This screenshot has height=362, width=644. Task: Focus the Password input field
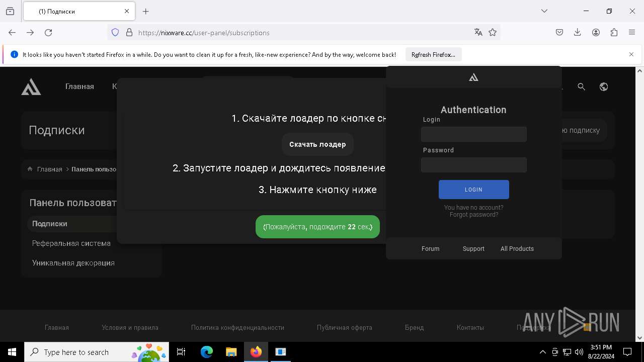pyautogui.click(x=474, y=165)
